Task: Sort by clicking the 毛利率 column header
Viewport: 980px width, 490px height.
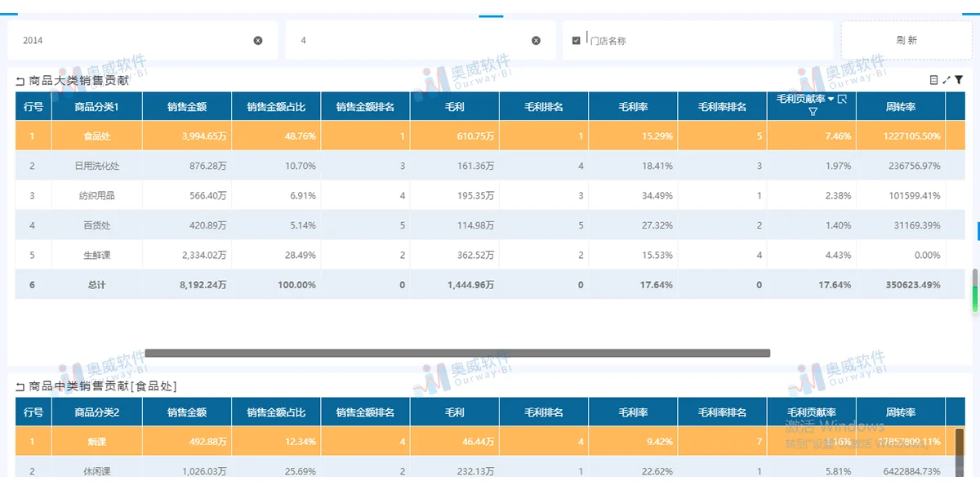Action: (x=633, y=105)
